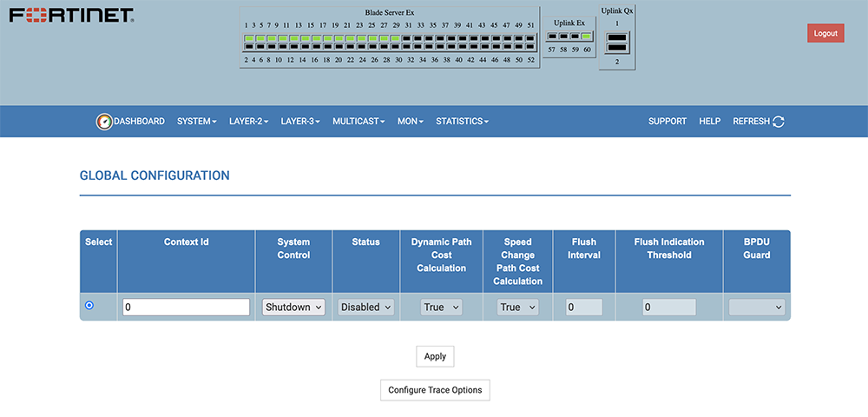
Task: Open Speed Change Path Cost Calculation dropdown
Action: tap(517, 307)
